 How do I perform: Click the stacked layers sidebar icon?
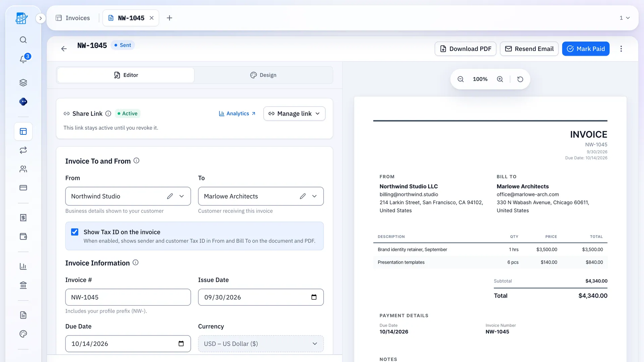tap(23, 83)
